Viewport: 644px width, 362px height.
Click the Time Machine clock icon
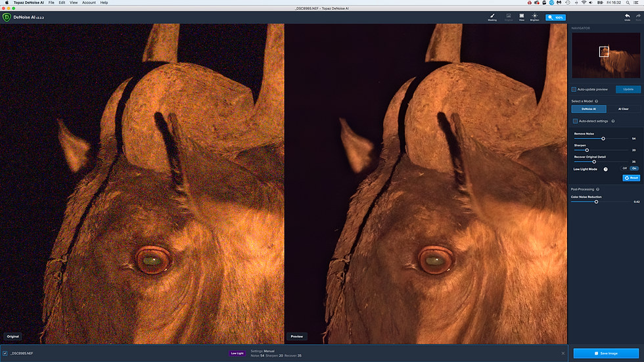[568, 3]
